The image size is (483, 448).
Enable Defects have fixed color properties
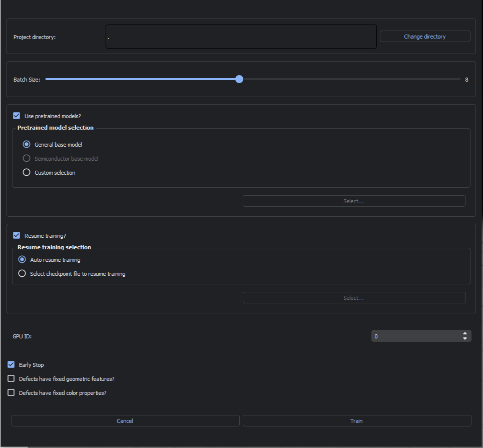11,393
